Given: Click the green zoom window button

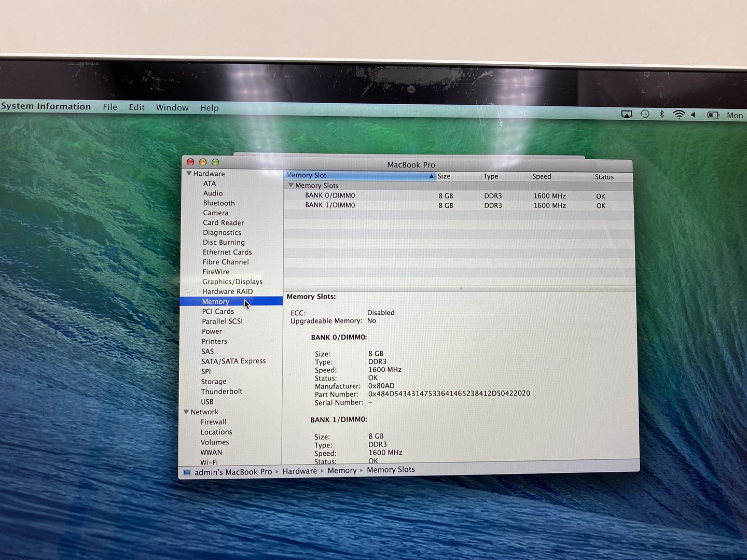Looking at the screenshot, I should [215, 162].
